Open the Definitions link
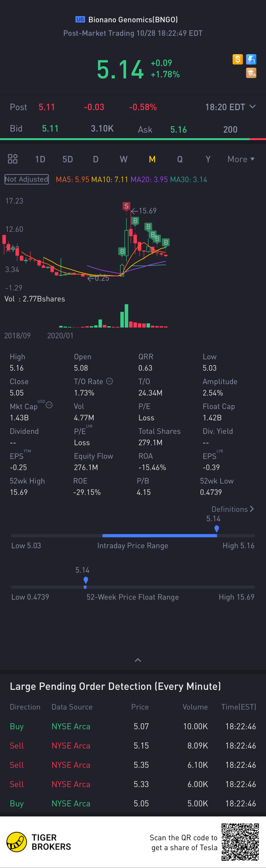266x868 pixels. (232, 509)
